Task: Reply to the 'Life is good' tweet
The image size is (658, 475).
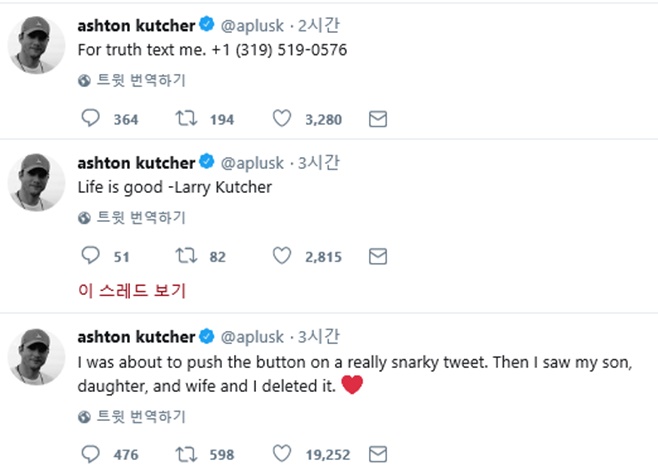Action: (91, 256)
